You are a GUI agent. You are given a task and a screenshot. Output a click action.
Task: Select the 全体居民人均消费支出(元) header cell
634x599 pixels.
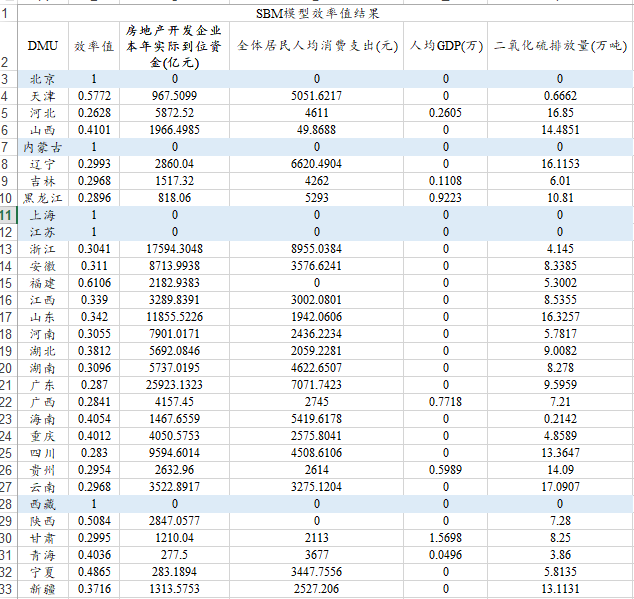[x=318, y=46]
